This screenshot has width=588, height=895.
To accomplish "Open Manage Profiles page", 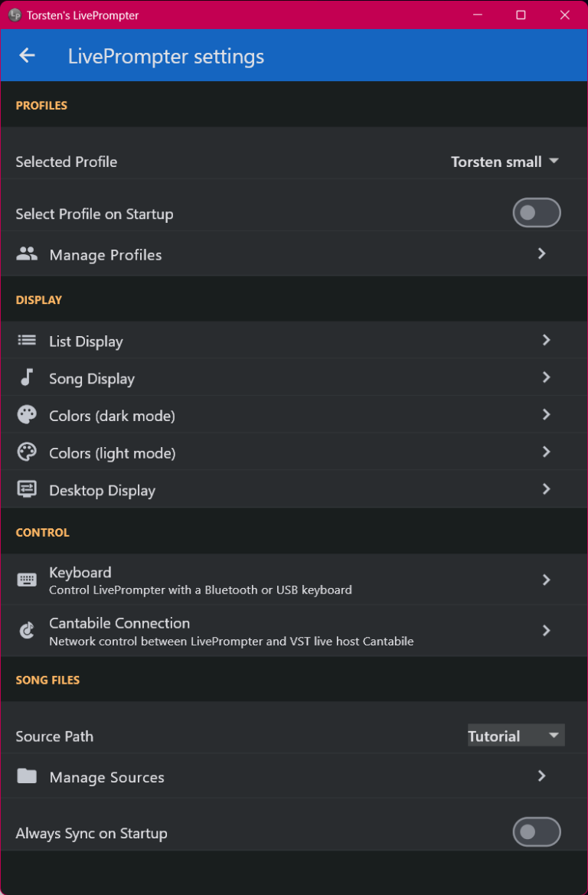I will pyautogui.click(x=294, y=253).
